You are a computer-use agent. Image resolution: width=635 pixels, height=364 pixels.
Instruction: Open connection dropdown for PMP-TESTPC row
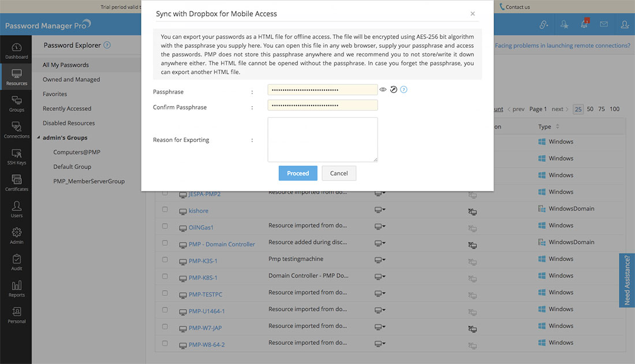pos(380,294)
